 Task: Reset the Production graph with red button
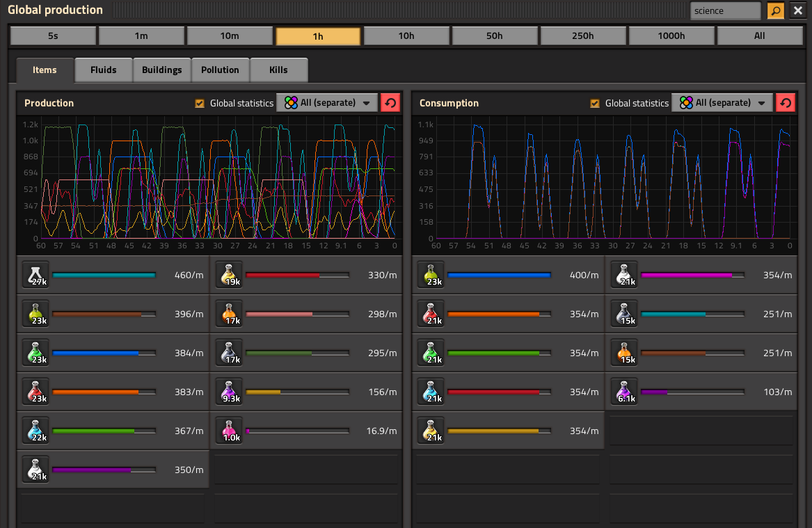(390, 103)
